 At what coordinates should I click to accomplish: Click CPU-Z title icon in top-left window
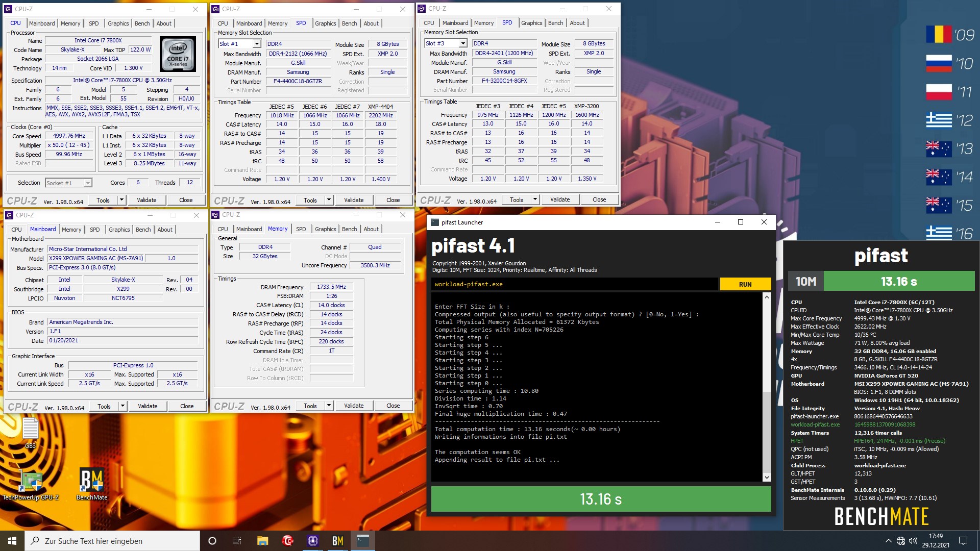pyautogui.click(x=8, y=9)
